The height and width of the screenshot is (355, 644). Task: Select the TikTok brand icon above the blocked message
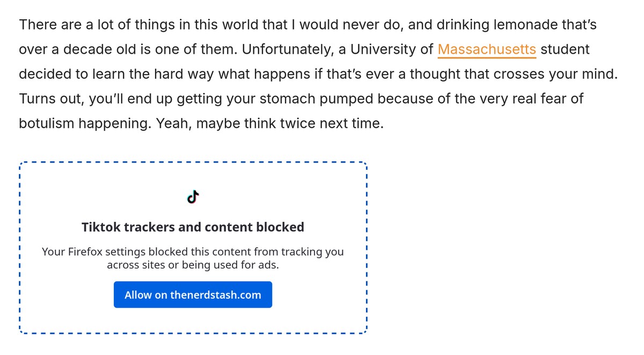[193, 197]
